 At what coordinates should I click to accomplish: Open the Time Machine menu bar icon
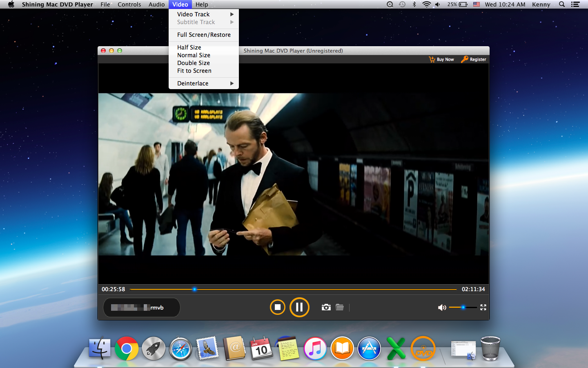coord(402,4)
